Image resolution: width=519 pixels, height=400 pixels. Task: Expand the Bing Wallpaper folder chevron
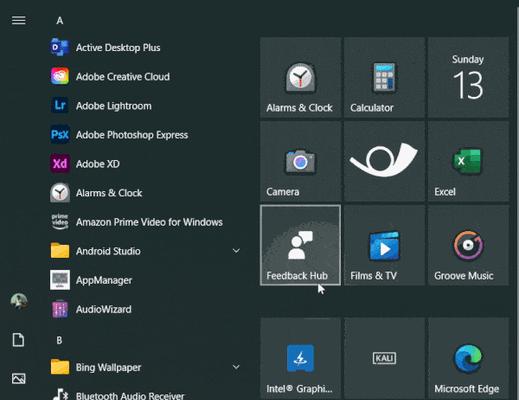tap(236, 367)
